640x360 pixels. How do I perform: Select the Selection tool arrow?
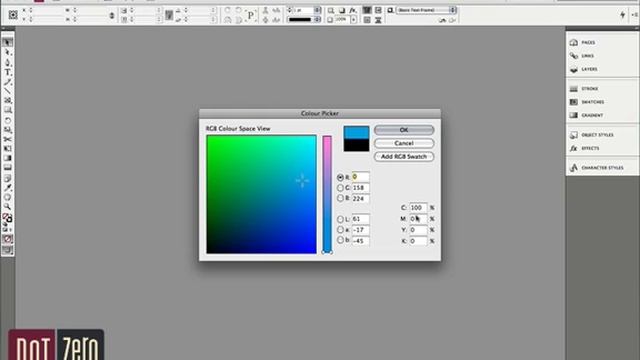point(7,42)
